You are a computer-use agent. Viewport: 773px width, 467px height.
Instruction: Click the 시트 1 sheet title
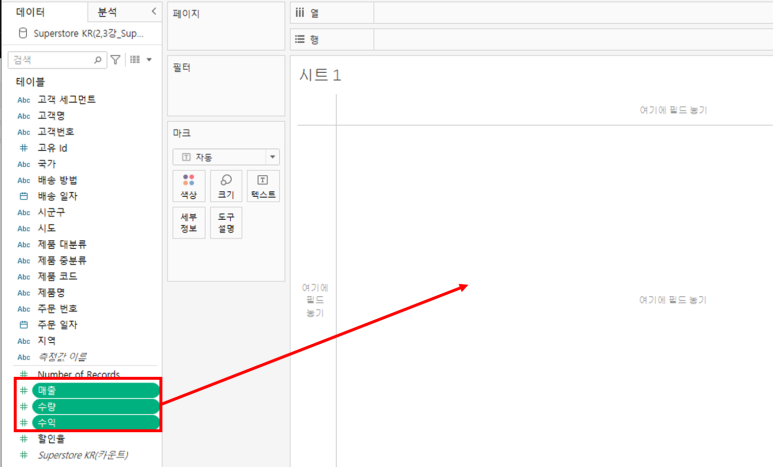click(x=320, y=75)
